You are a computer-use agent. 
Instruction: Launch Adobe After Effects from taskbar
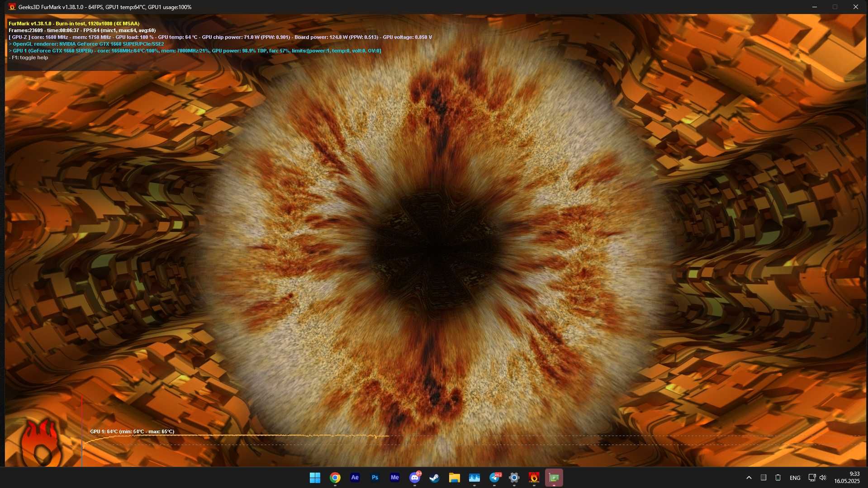coord(355,478)
